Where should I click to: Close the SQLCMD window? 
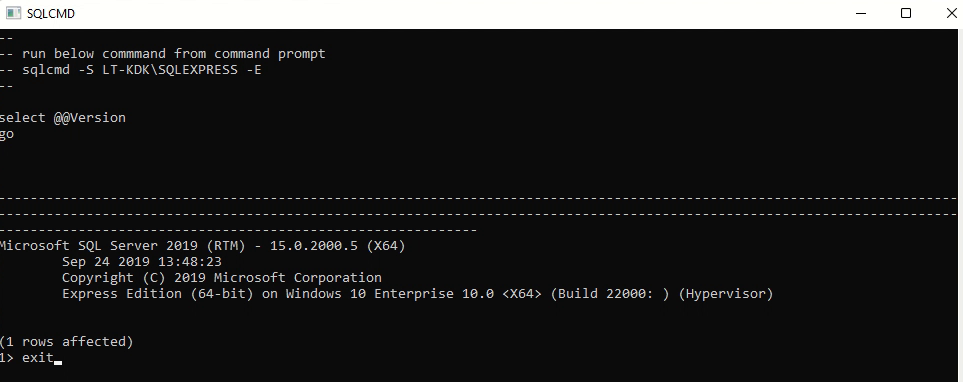[x=951, y=13]
